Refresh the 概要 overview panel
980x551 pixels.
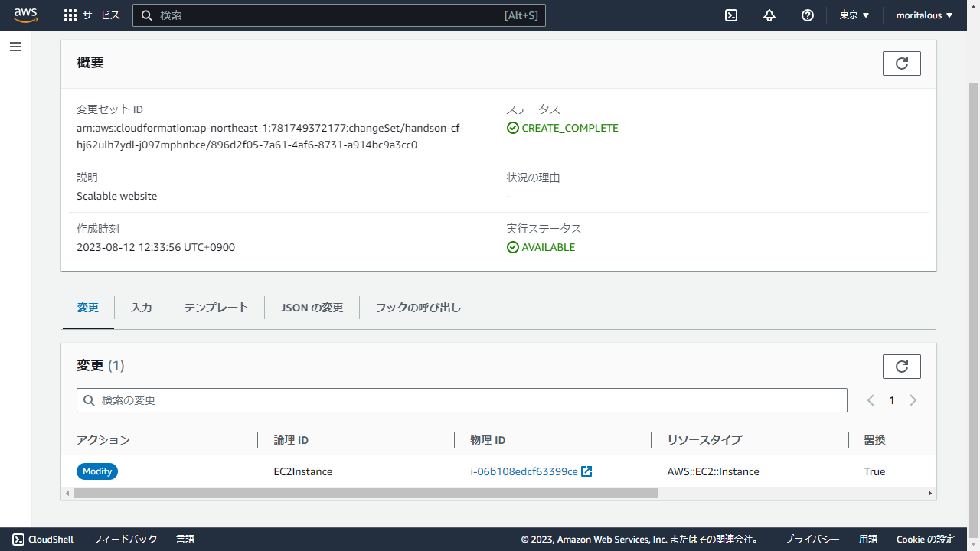901,64
